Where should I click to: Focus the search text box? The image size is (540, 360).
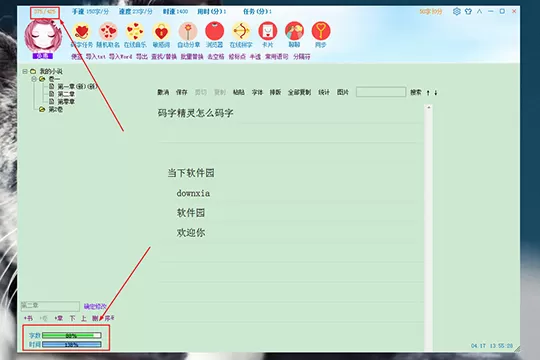coord(381,92)
